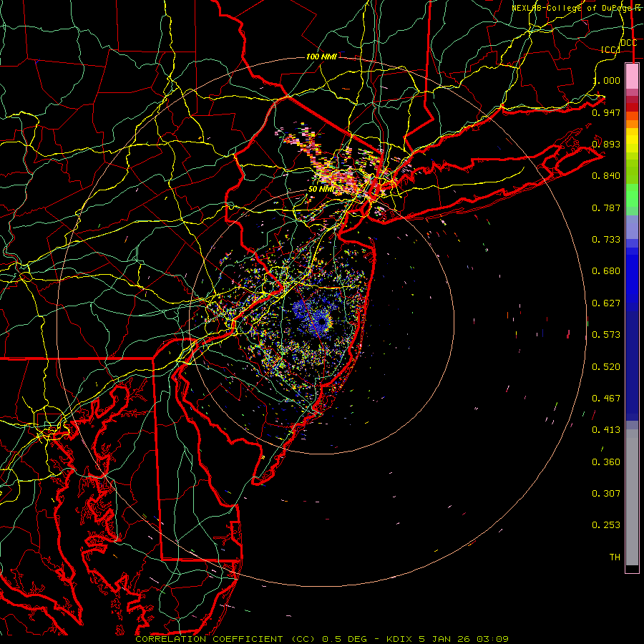This screenshot has height=644, width=644.
Task: Select the 0.840 scale value
Action: tap(606, 176)
